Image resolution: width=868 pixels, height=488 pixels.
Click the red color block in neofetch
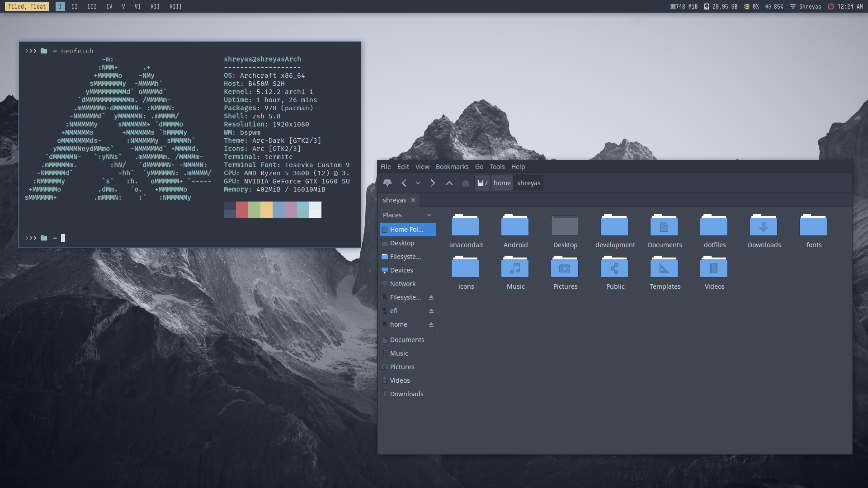click(242, 210)
